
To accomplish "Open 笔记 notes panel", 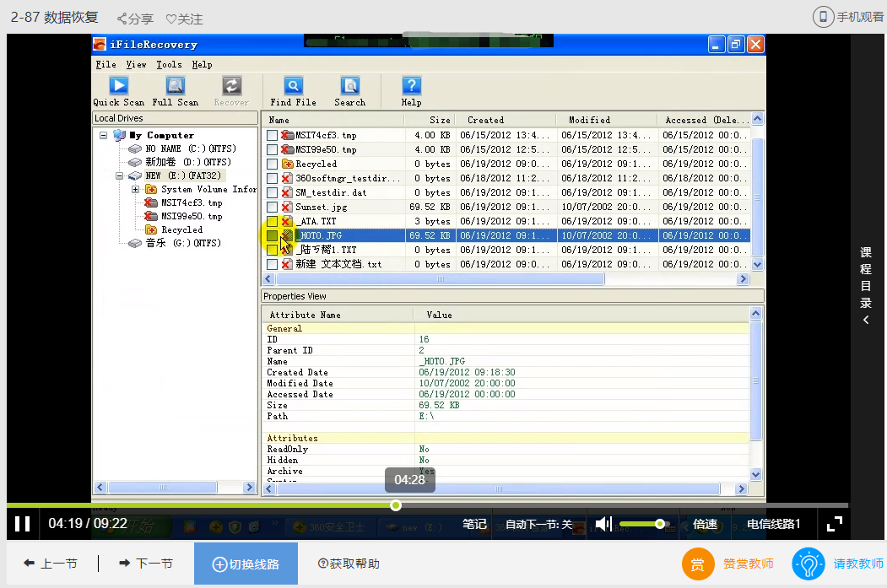I will pos(474,524).
